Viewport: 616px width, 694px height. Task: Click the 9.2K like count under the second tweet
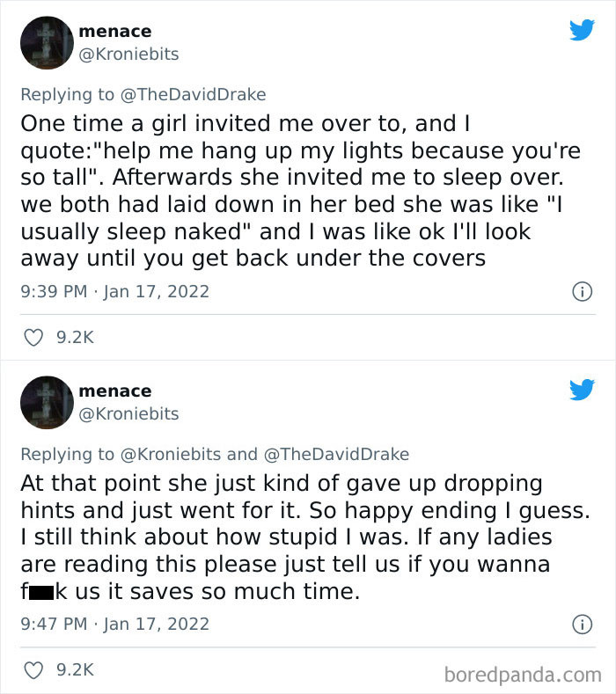click(x=75, y=670)
